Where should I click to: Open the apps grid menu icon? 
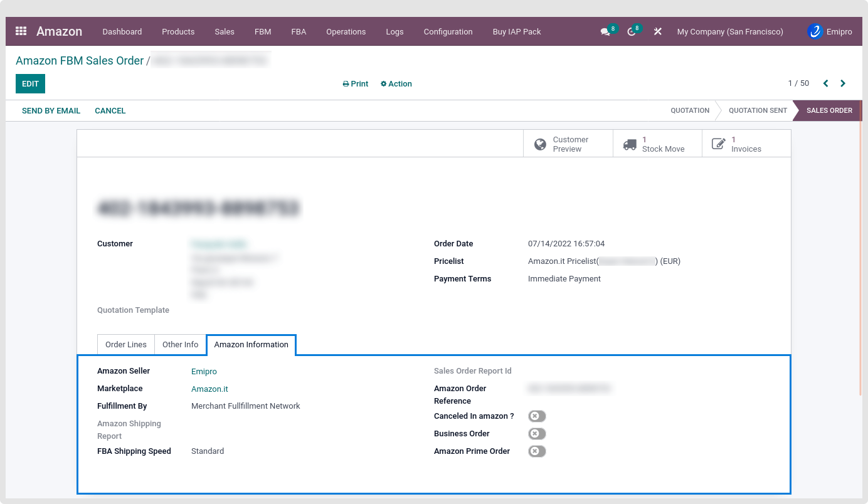click(21, 31)
